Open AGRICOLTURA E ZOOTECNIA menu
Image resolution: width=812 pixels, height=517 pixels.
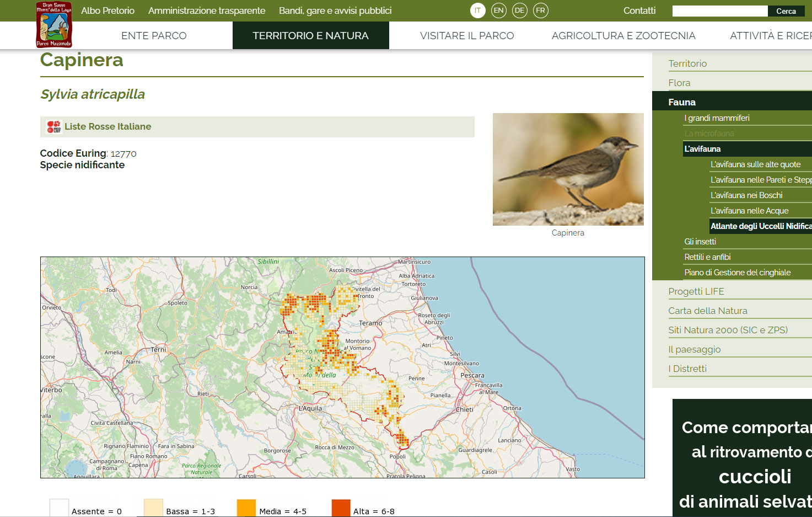click(x=623, y=35)
